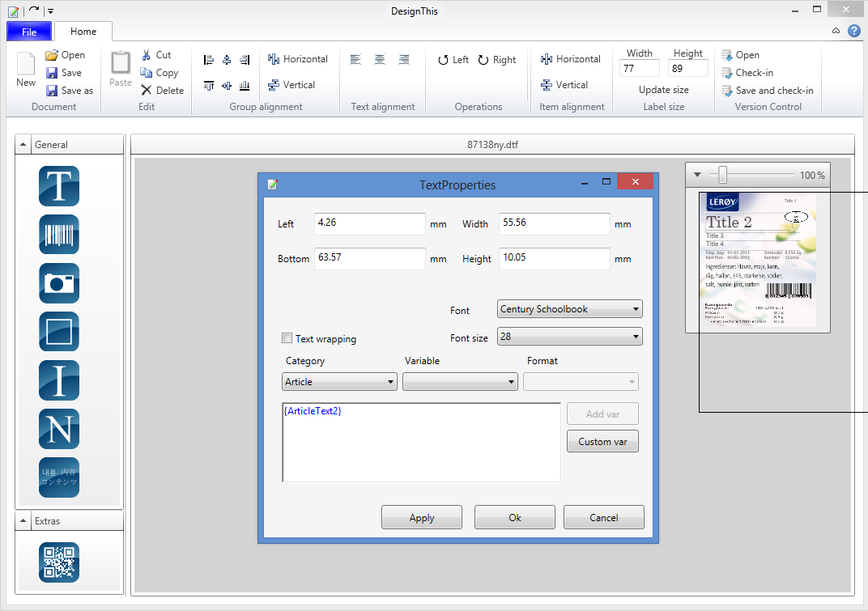Switch to the Home ribbon tab
868x611 pixels.
click(x=83, y=32)
